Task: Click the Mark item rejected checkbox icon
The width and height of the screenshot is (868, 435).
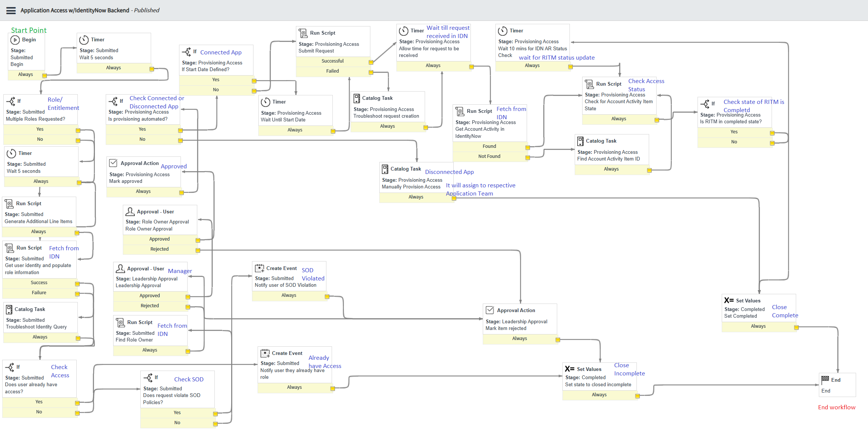Action: coord(490,310)
